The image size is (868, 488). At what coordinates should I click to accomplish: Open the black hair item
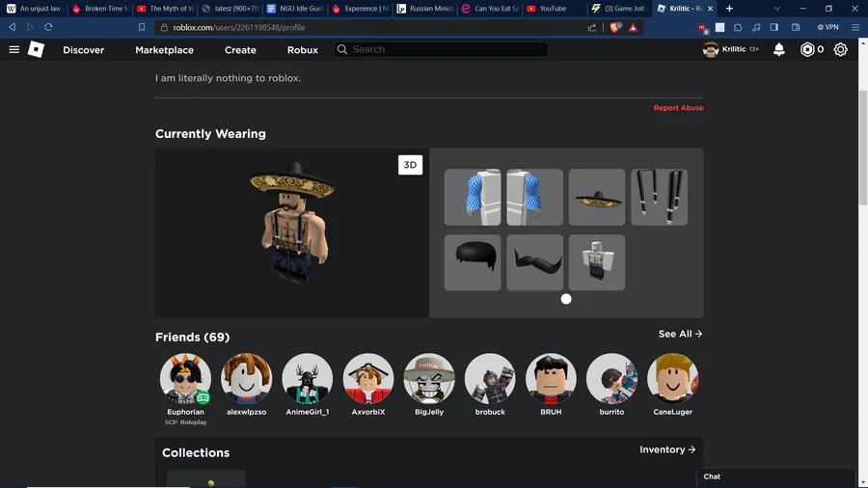473,262
